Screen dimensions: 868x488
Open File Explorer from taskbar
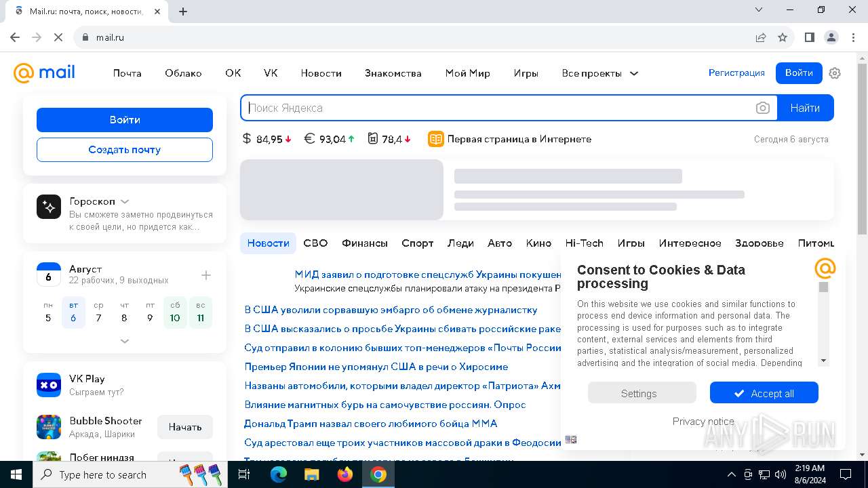point(312,474)
